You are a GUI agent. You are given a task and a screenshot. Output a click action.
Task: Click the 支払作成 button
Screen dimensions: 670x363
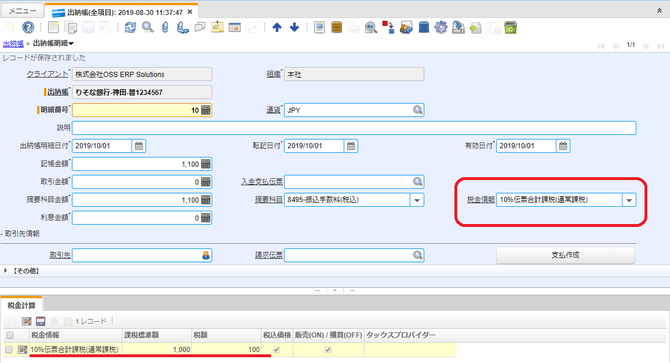[x=565, y=255]
